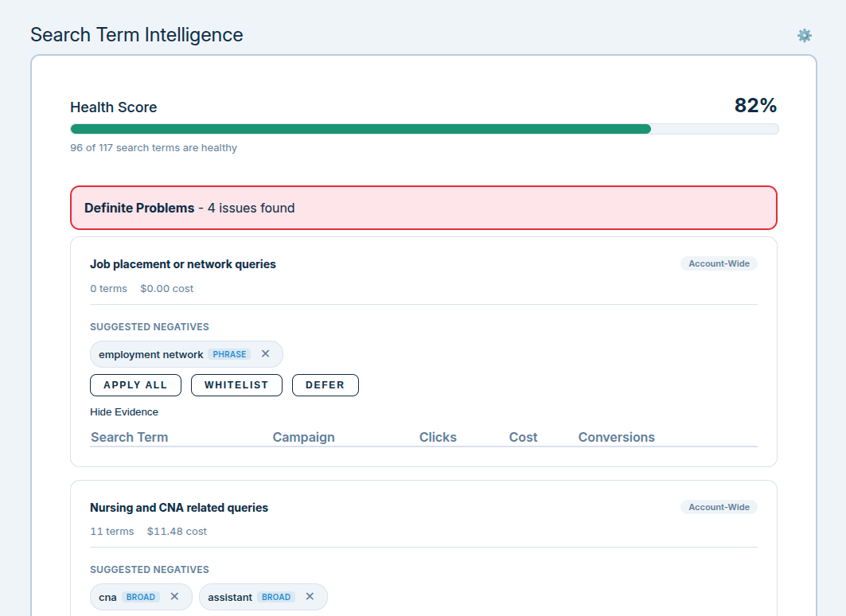Click the '11 terms' count
This screenshot has width=846, height=616.
[x=112, y=532]
